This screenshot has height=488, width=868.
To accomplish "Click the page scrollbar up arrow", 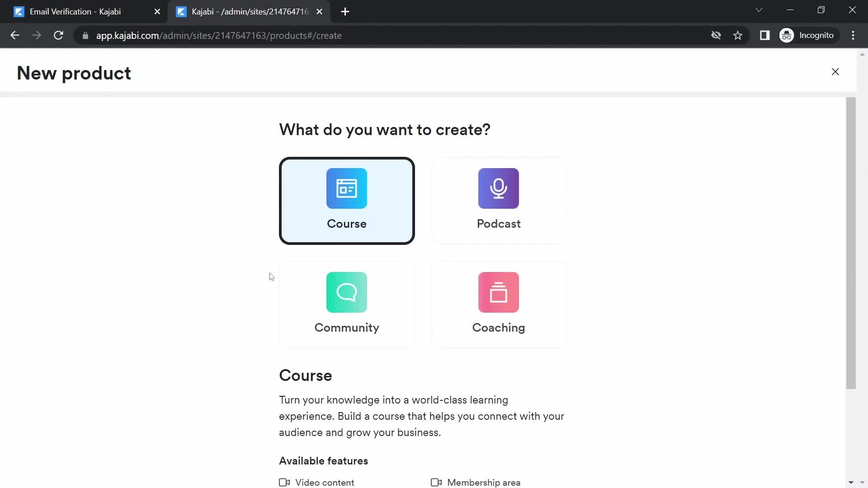I will (x=862, y=54).
